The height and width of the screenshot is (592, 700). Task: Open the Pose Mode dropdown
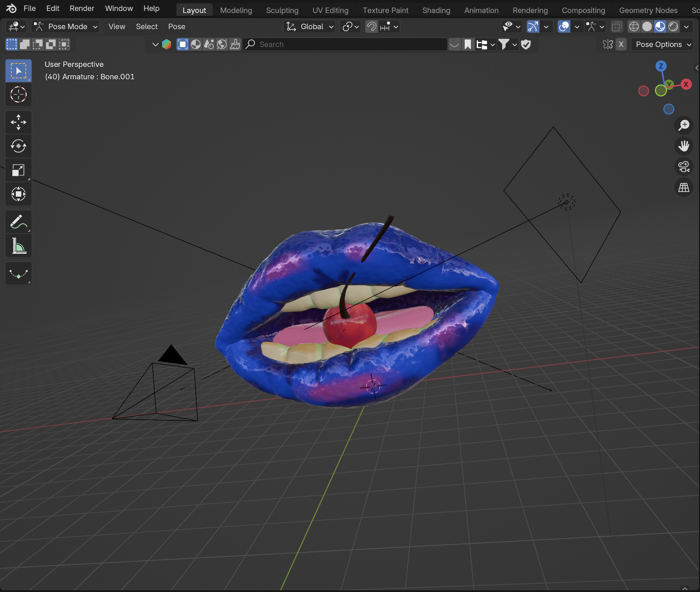[65, 26]
